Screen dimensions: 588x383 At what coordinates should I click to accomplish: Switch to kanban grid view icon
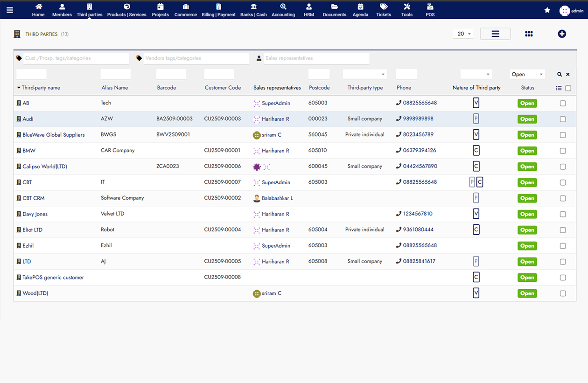(529, 34)
